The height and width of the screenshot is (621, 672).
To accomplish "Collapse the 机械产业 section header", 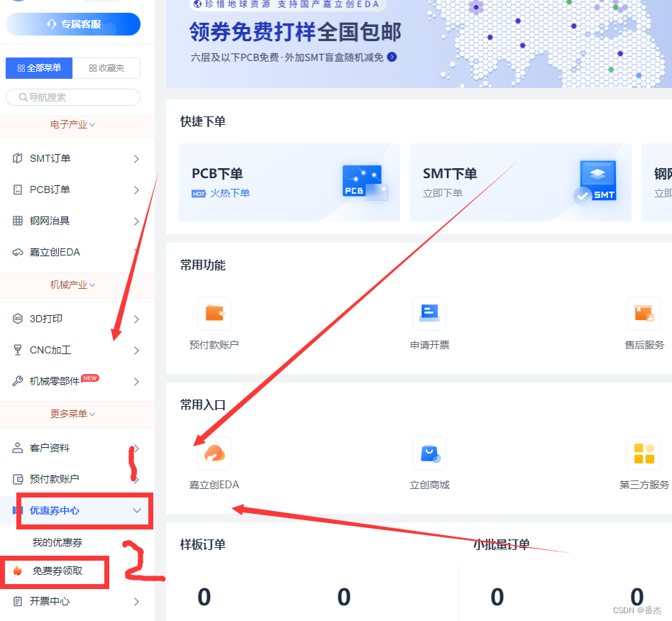I will click(x=73, y=285).
